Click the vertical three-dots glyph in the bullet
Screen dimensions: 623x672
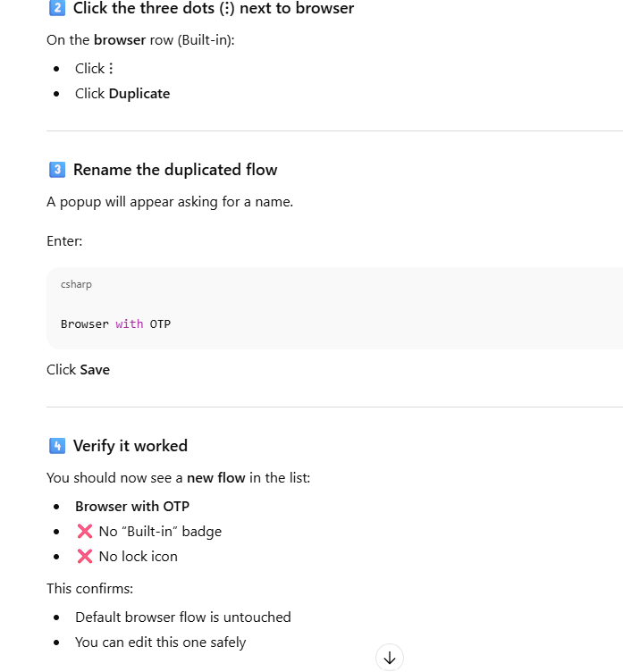pos(111,69)
